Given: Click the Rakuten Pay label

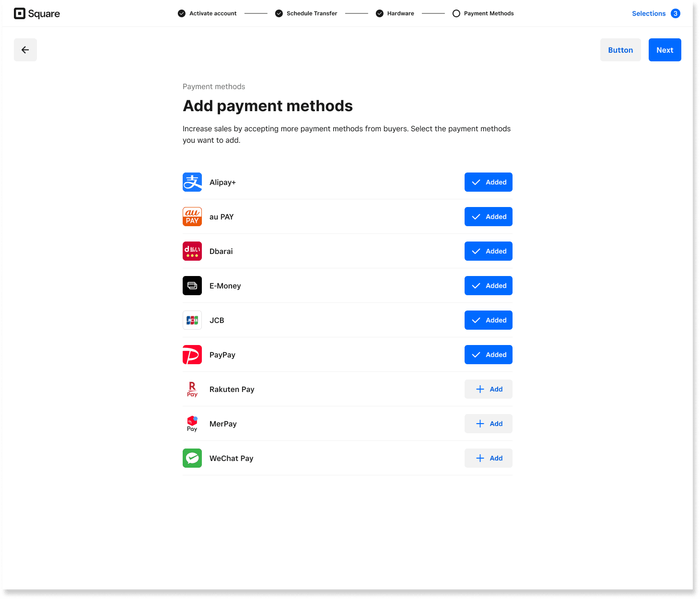Looking at the screenshot, I should pyautogui.click(x=232, y=389).
